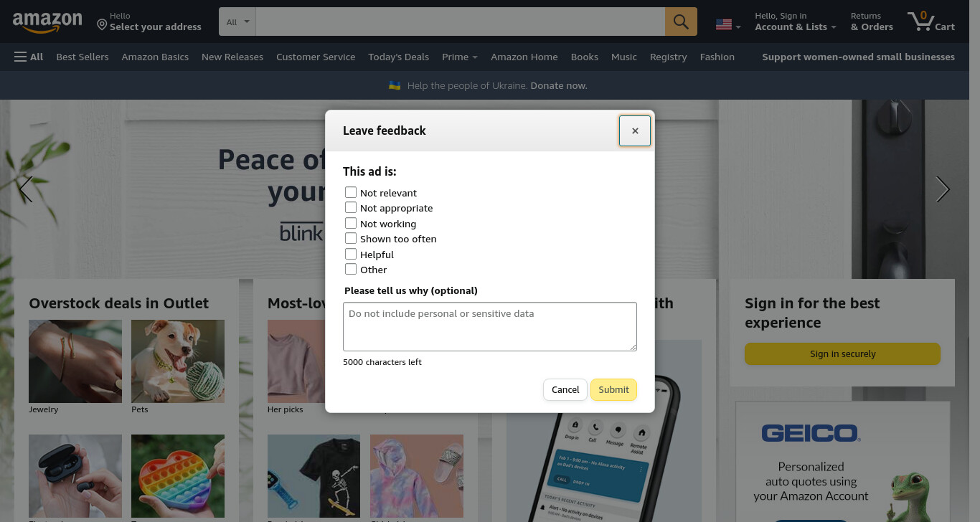Focus the main Amazon search field
980x522 pixels.
click(x=460, y=22)
